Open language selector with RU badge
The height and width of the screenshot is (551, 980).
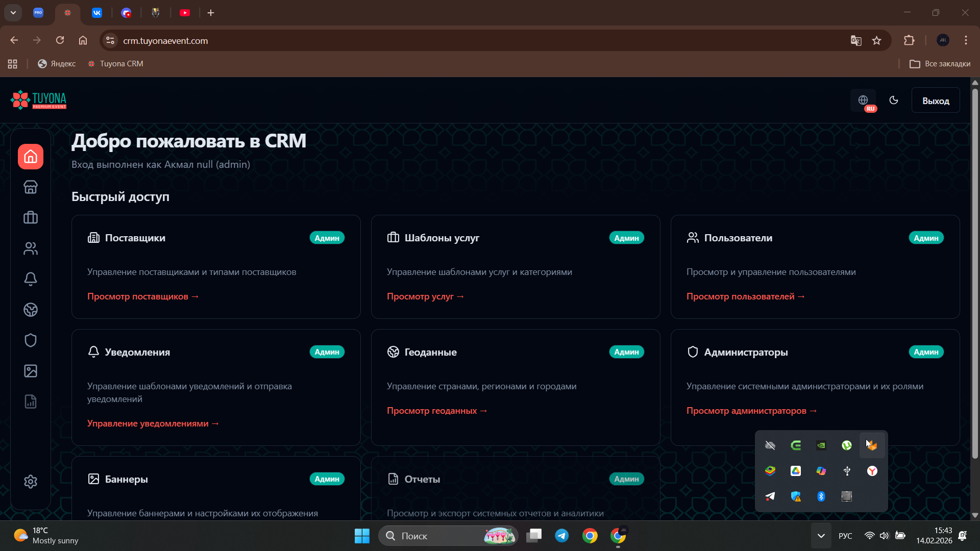coord(864,101)
